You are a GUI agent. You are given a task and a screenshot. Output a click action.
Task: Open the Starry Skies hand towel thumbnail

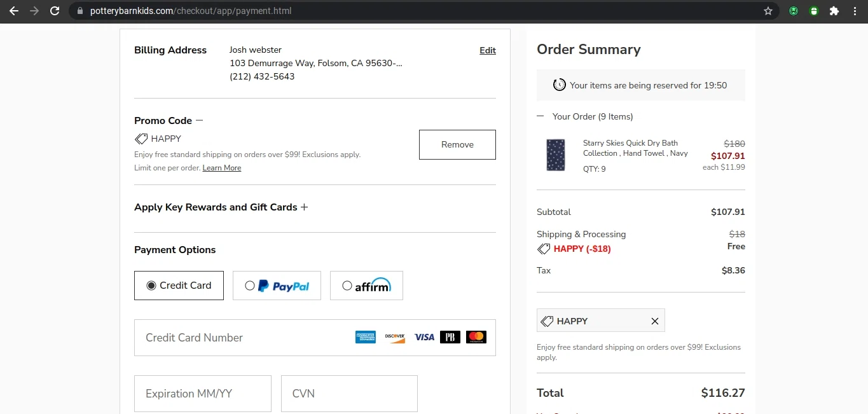(556, 155)
